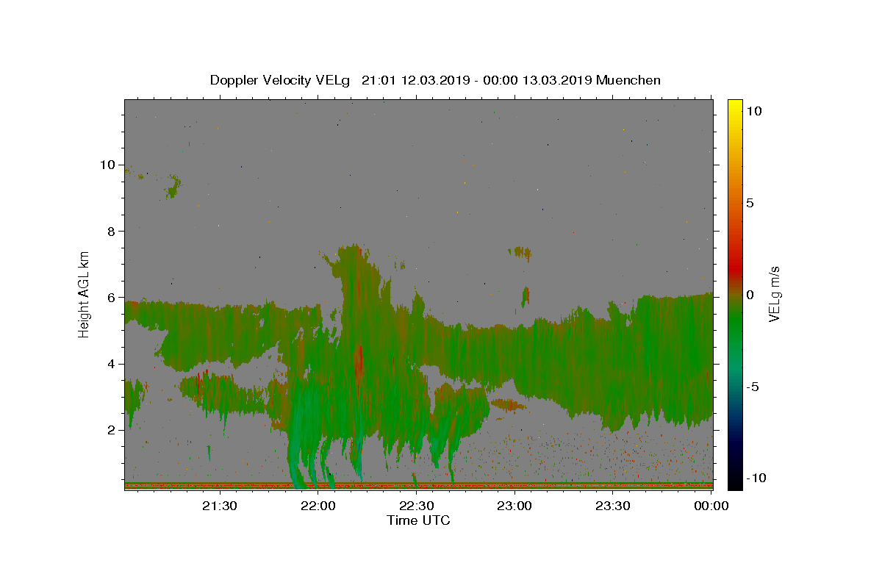This screenshot has width=882, height=588.
Task: Click the 'VELg m/s' colorbar label
Action: coord(774,293)
